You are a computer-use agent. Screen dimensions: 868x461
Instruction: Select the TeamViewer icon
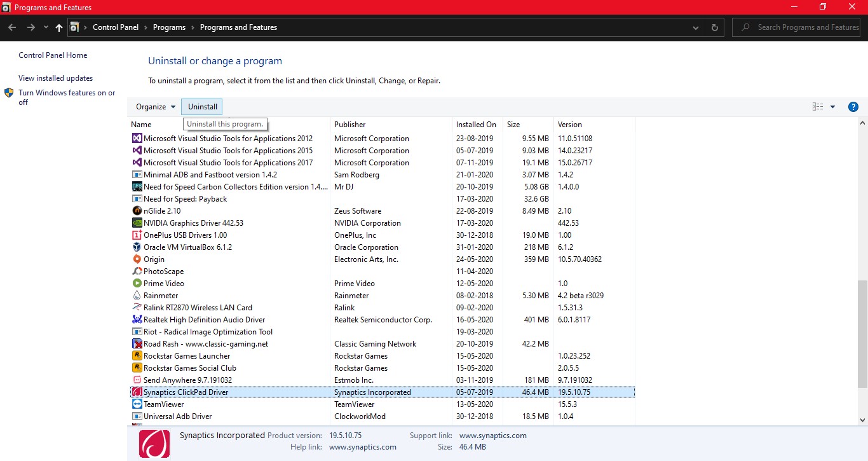[x=137, y=404]
